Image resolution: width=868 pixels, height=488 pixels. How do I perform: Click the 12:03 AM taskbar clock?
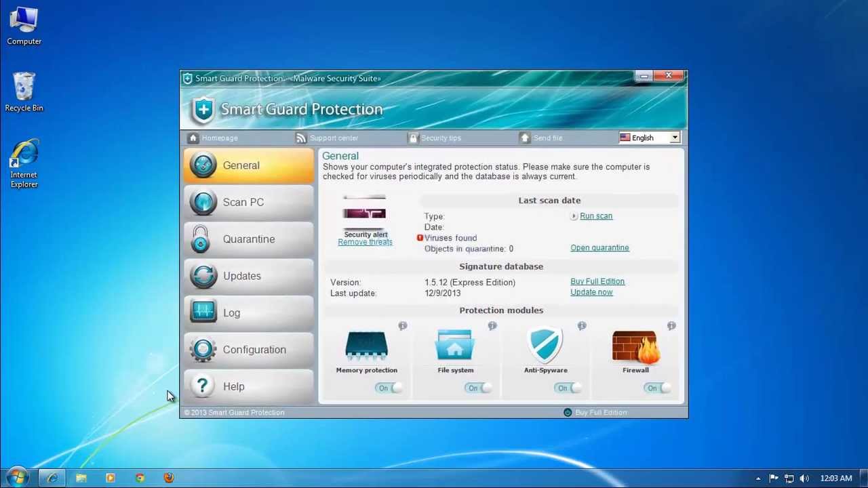[x=835, y=479]
